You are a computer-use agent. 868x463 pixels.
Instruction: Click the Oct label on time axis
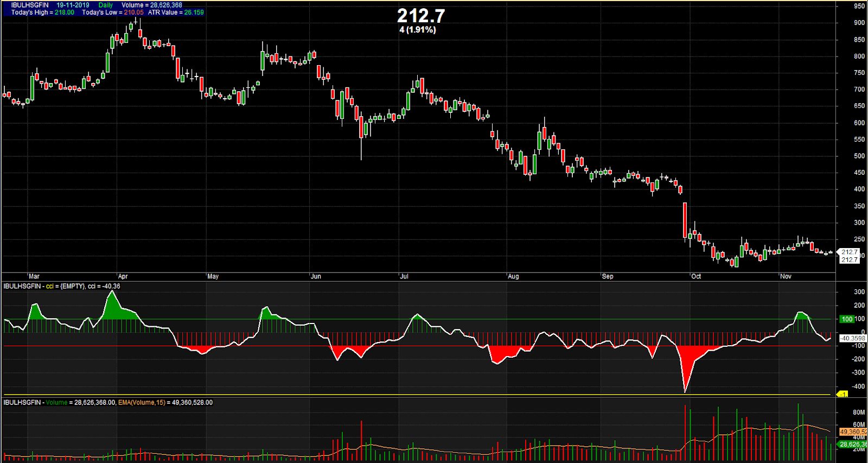(x=696, y=276)
